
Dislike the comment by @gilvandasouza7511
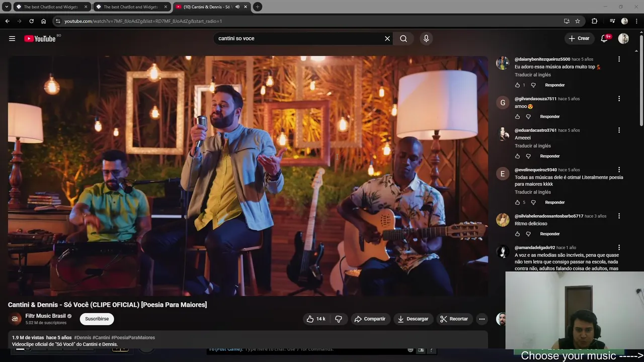pyautogui.click(x=528, y=117)
